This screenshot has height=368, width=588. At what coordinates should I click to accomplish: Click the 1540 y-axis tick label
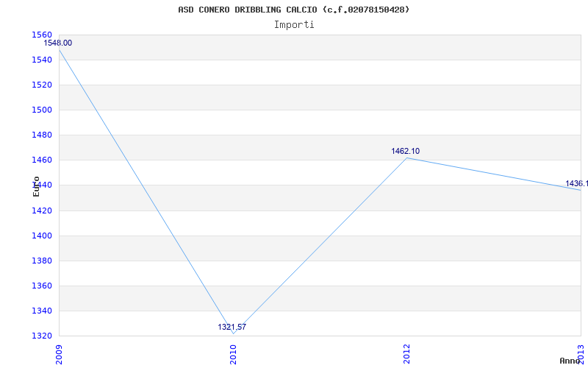pos(42,60)
